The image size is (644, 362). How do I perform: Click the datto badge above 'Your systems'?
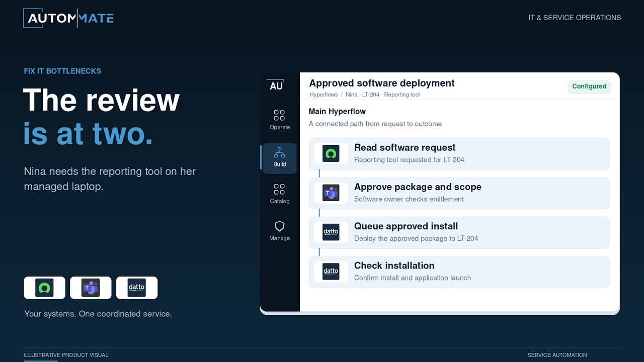coord(137,288)
